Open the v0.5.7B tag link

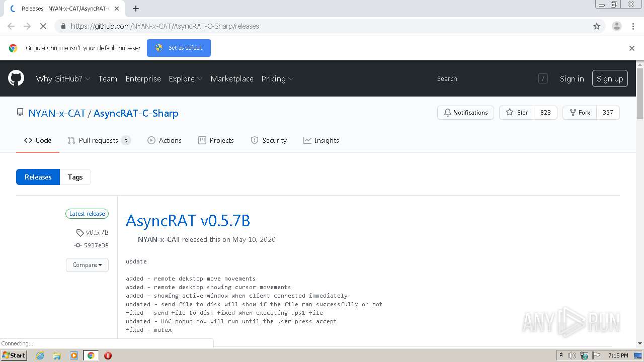pyautogui.click(x=93, y=232)
